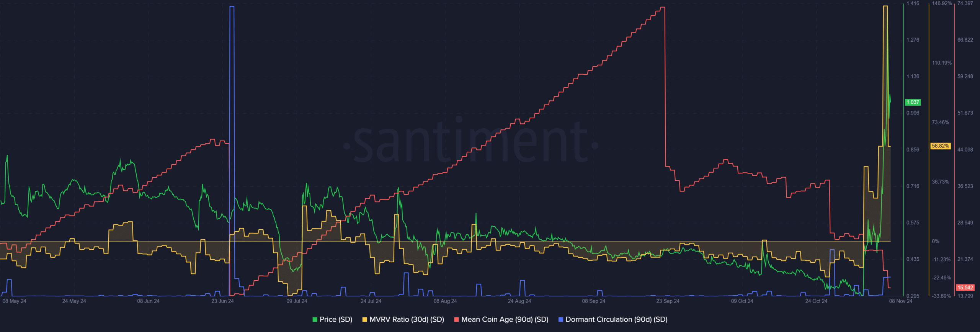Select the 24 Oct 24 date label
The width and height of the screenshot is (980, 332).
[x=816, y=301]
